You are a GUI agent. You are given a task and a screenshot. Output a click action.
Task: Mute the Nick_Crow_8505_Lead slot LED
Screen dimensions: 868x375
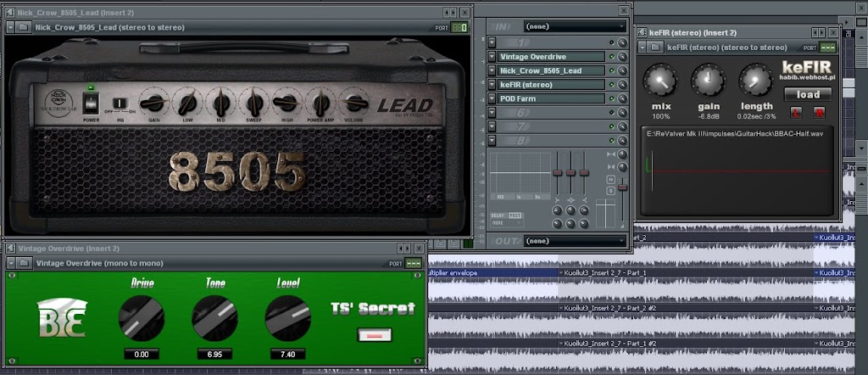[x=612, y=70]
